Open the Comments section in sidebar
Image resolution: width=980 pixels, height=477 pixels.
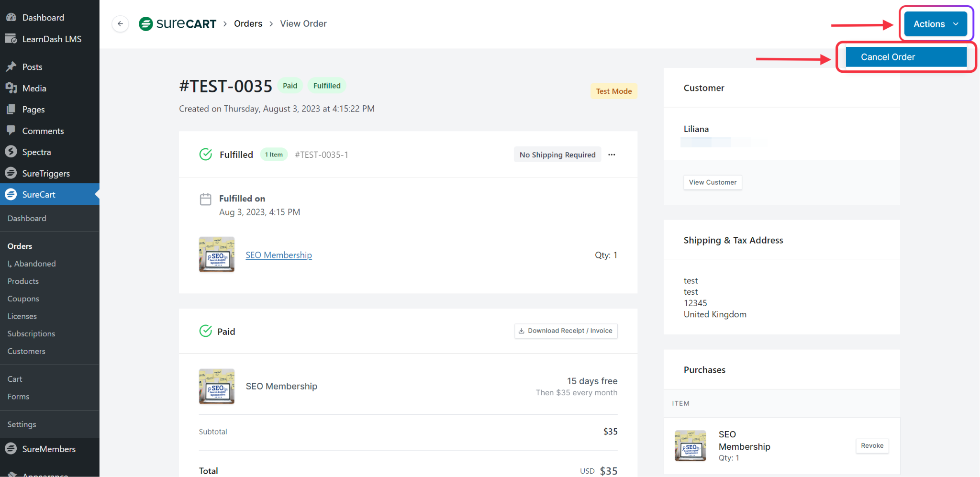click(43, 131)
